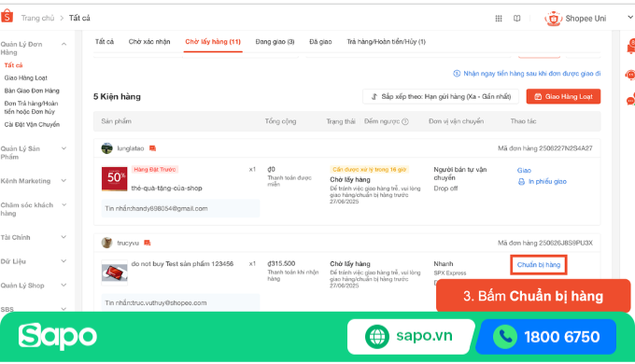Switch to Đang giao (3) tab

click(x=275, y=42)
